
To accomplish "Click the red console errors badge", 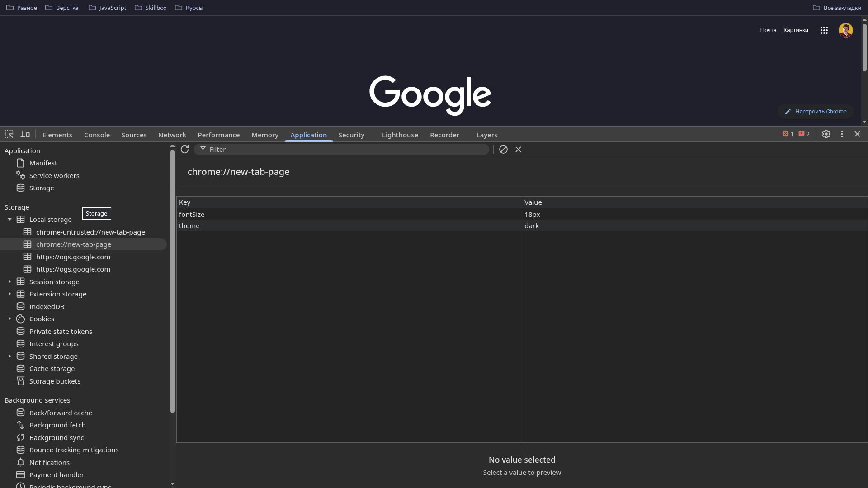I will pyautogui.click(x=788, y=134).
